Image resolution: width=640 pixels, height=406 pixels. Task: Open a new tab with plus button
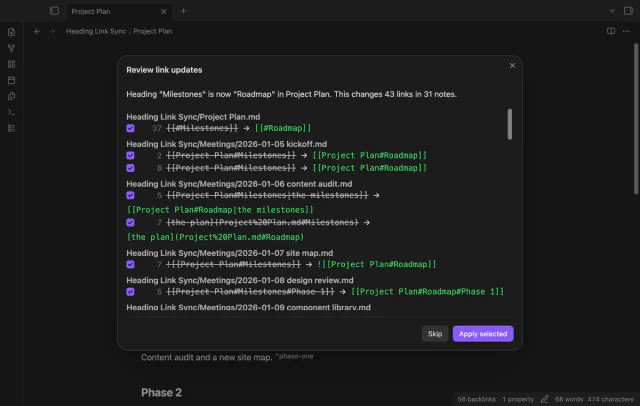click(183, 11)
